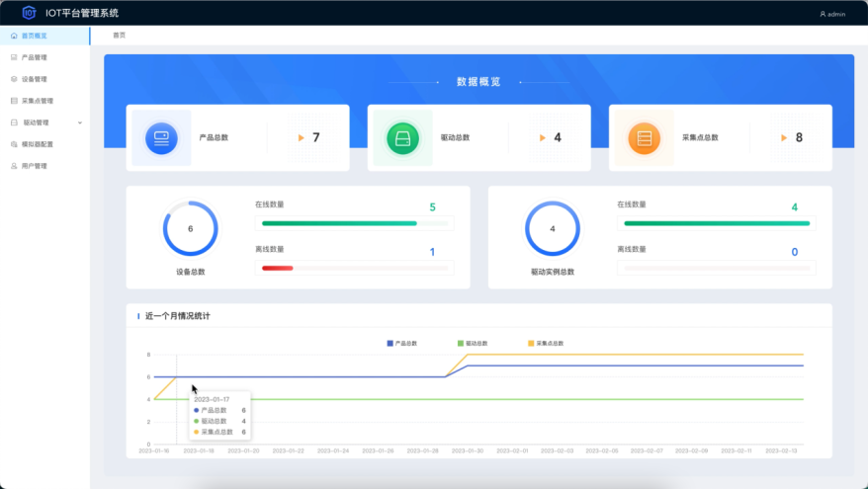868x489 pixels.
Task: Open the 采集点管理 menu item
Action: pyautogui.click(x=44, y=101)
